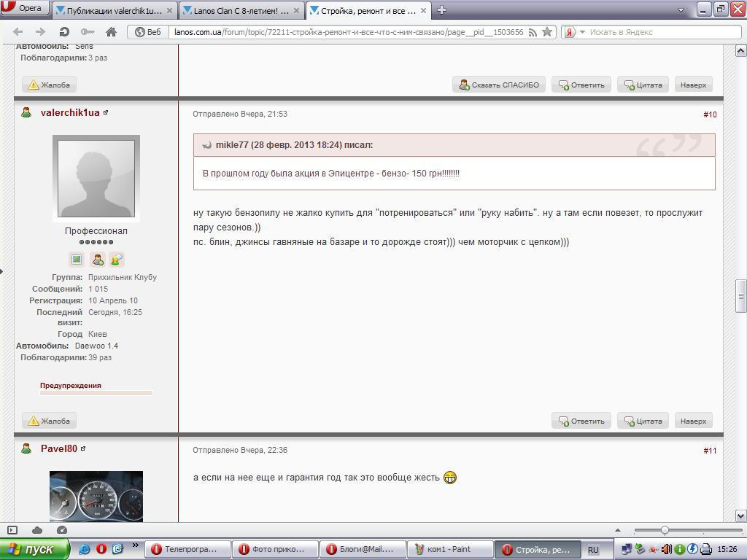Click the volume speaker tray icon
This screenshot has height=560, width=747.
point(668,550)
